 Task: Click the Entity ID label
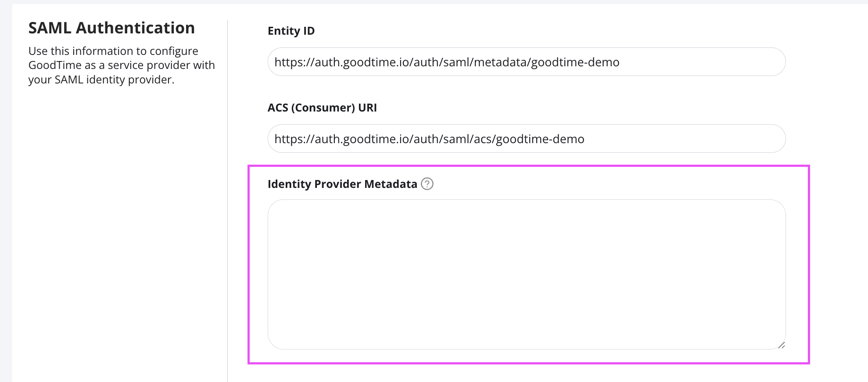coord(291,31)
